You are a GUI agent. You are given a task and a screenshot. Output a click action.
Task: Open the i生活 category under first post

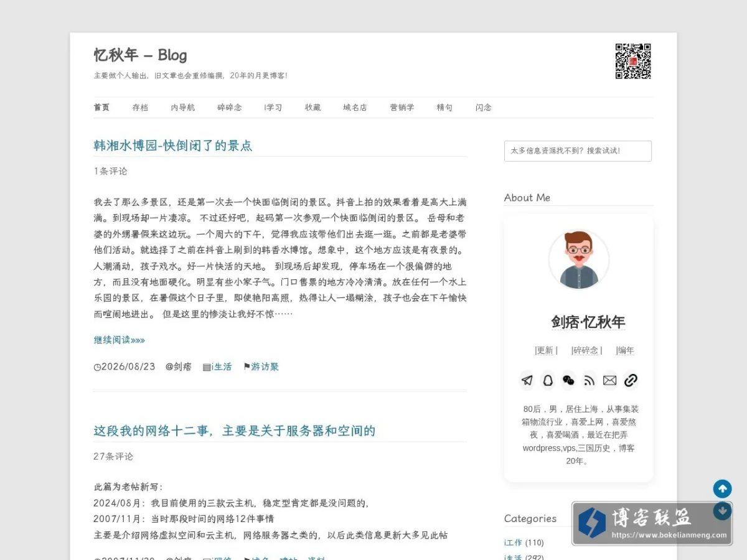222,366
